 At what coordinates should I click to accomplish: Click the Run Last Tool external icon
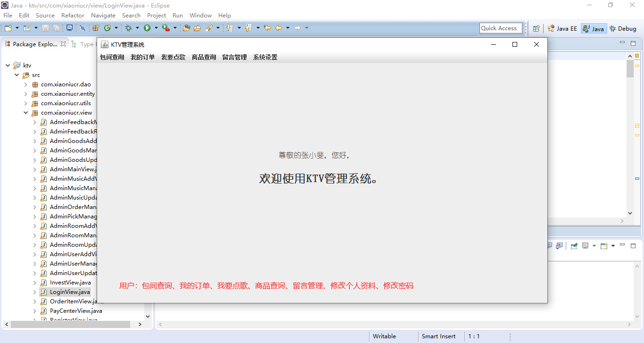[165, 28]
